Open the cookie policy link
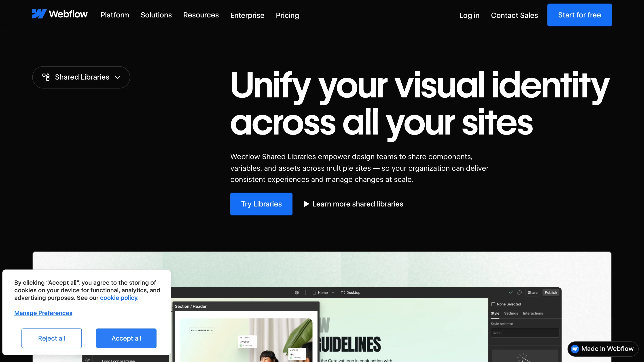644x362 pixels. [119, 298]
